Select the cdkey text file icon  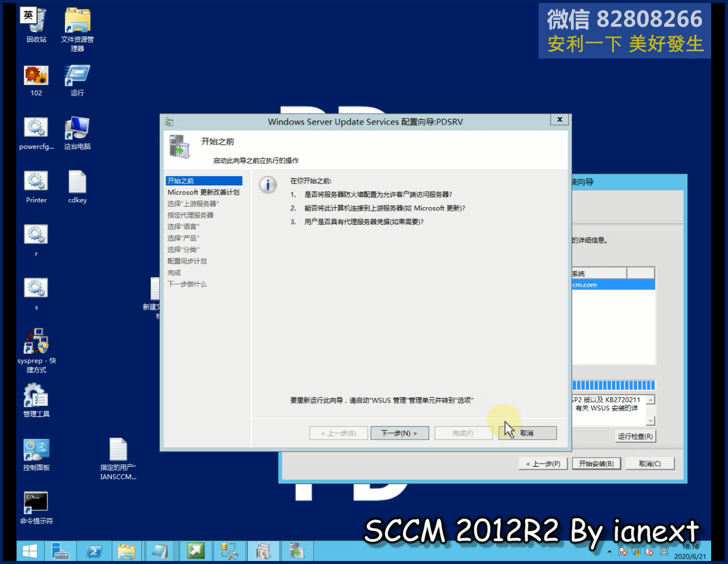(77, 187)
